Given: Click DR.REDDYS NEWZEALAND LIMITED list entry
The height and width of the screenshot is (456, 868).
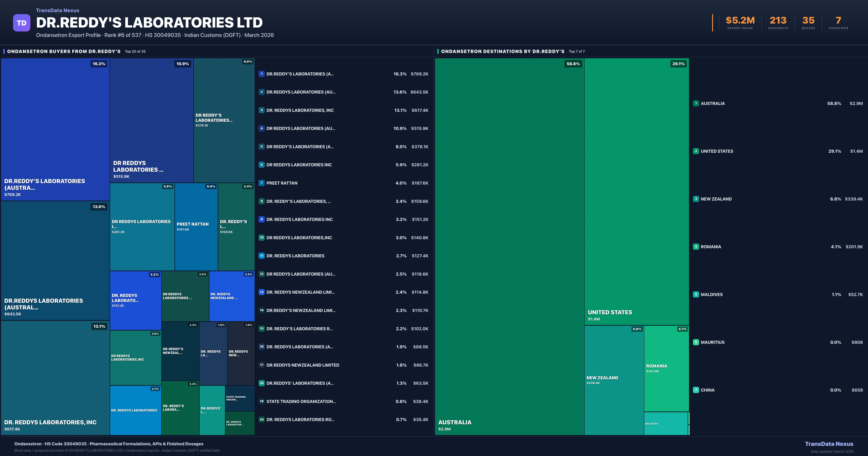Looking at the screenshot, I should pos(303,365).
